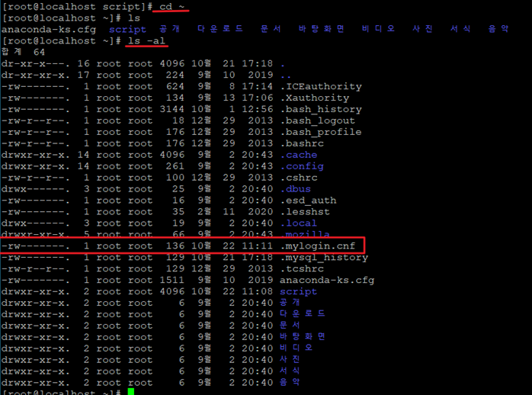
Task: Select the 11:11 timestamp of .mylogin.cnf
Action: click(257, 246)
